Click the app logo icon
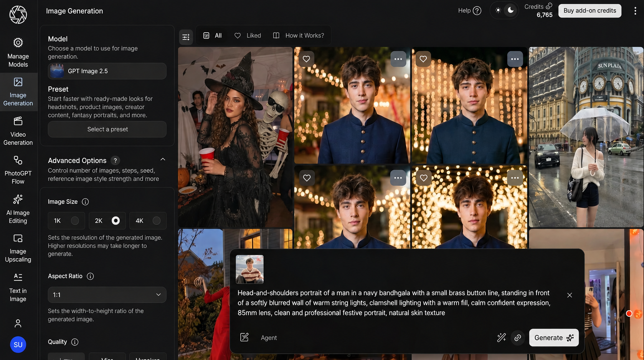 (18, 15)
